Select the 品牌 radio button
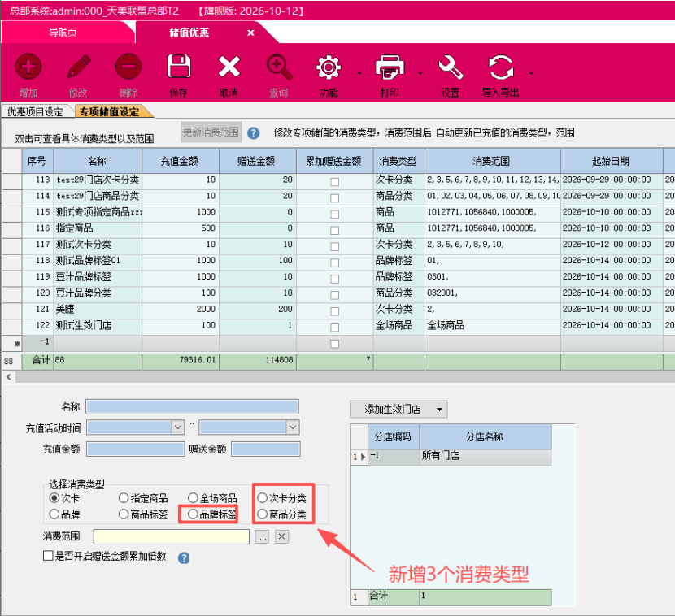This screenshot has width=675, height=616. (54, 514)
